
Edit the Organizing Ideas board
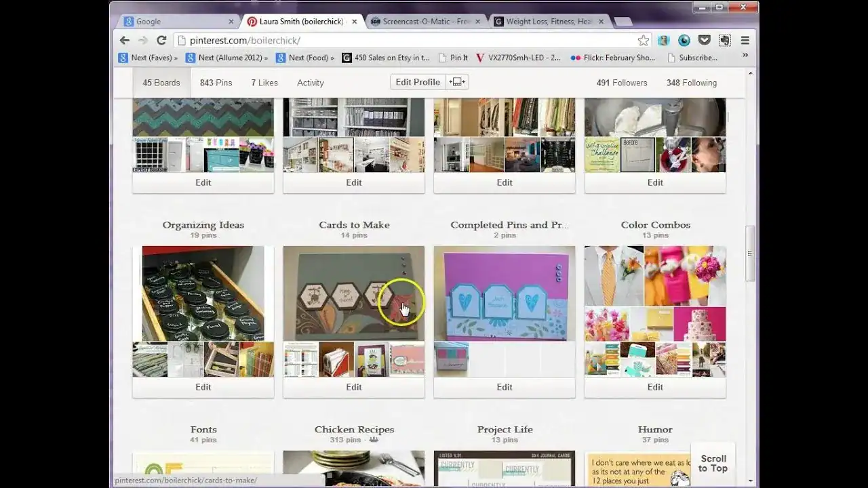point(203,387)
